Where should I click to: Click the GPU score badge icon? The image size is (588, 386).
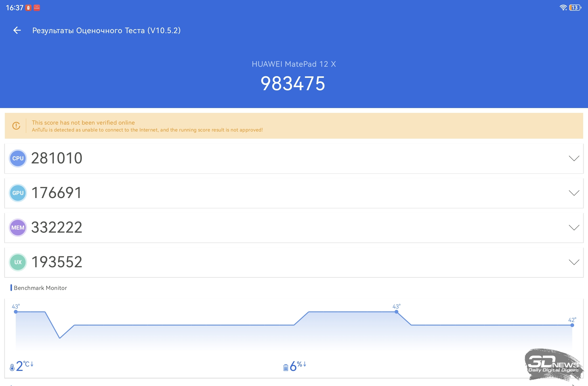coord(18,193)
